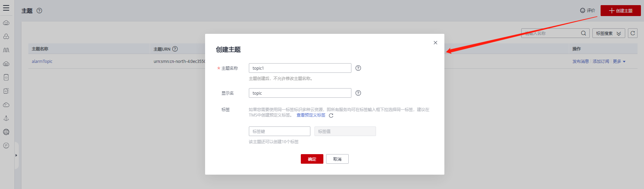Screen dimensions: 644x189
Task: Click the help icon beside 主题 title
Action: click(x=39, y=11)
